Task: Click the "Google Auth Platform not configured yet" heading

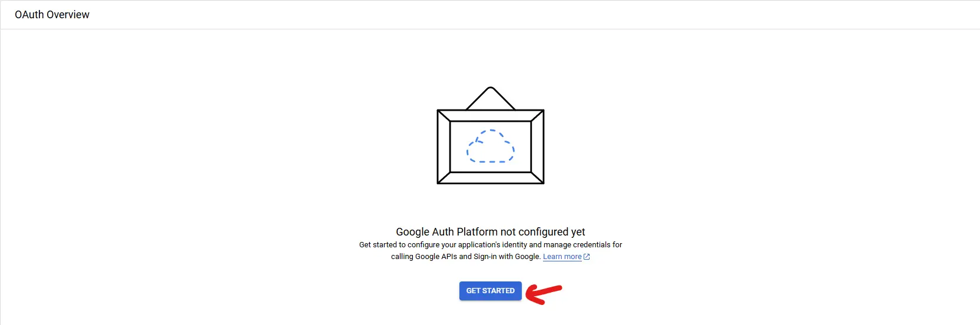Action: click(491, 232)
